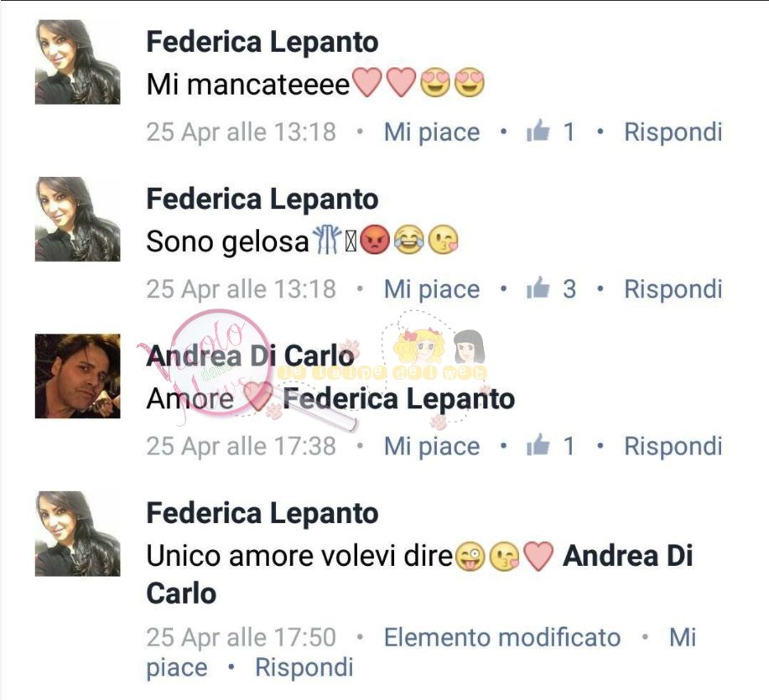
Task: Open Federica Lepanto name on first comment
Action: [x=262, y=41]
